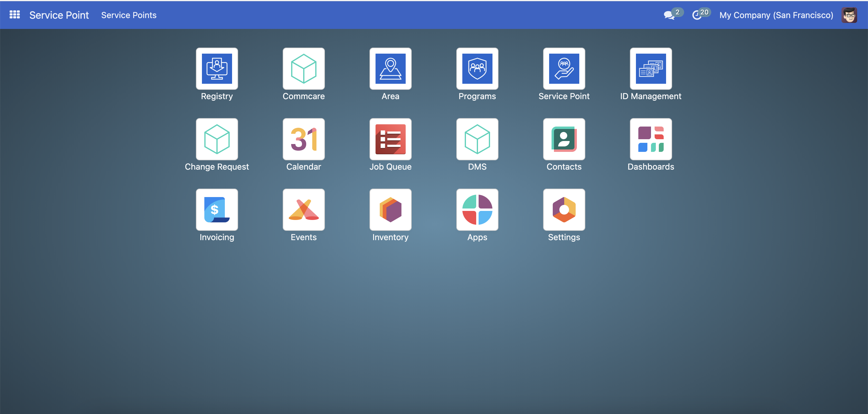This screenshot has width=868, height=414.
Task: Open the My Company (San Francisco) selector
Action: coord(776,15)
